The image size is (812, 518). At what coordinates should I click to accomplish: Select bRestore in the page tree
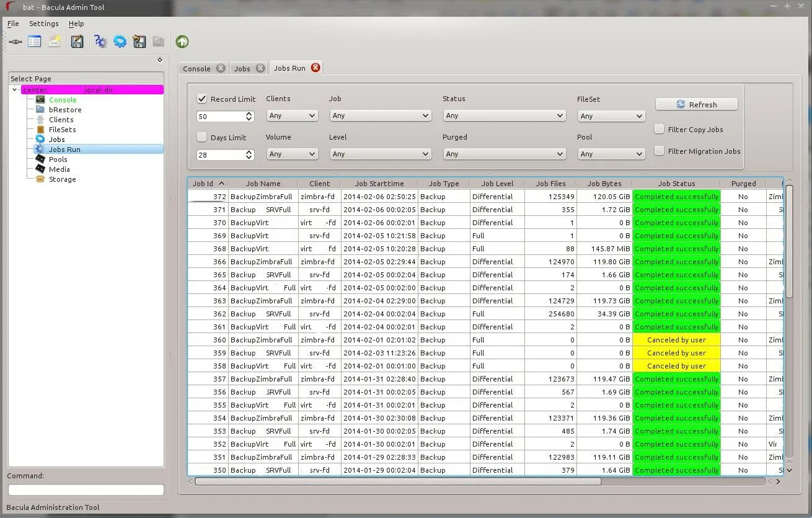click(x=65, y=110)
